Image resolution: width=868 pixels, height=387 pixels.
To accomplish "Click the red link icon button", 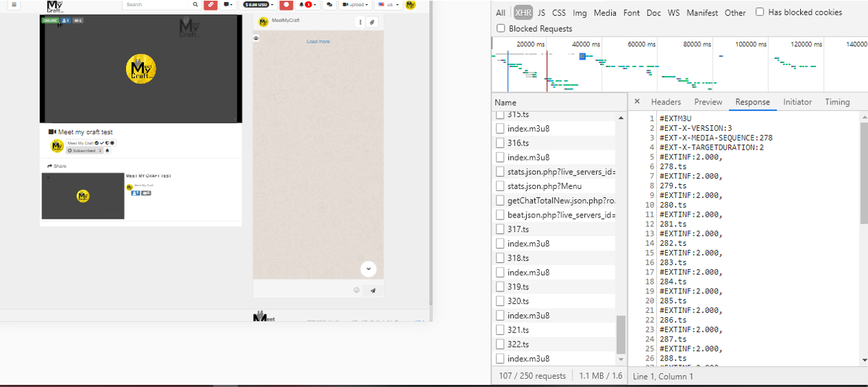I will click(x=210, y=4).
